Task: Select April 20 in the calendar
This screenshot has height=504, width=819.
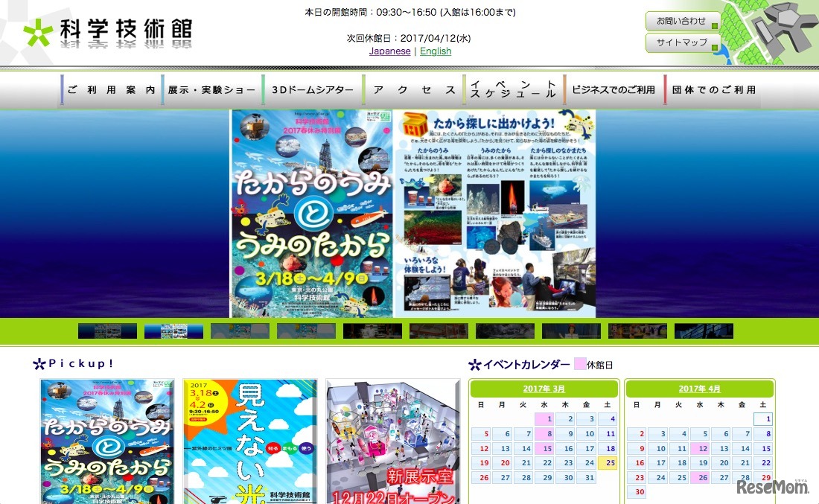Action: click(720, 463)
